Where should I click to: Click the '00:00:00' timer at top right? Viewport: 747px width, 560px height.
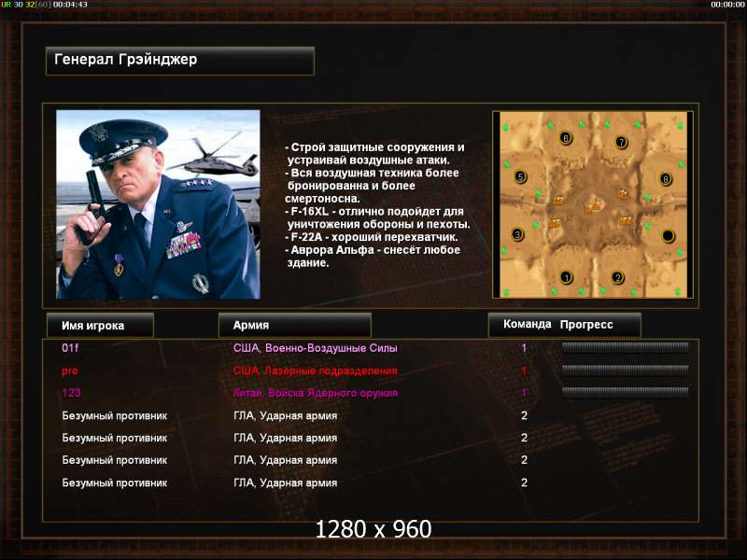pos(727,5)
